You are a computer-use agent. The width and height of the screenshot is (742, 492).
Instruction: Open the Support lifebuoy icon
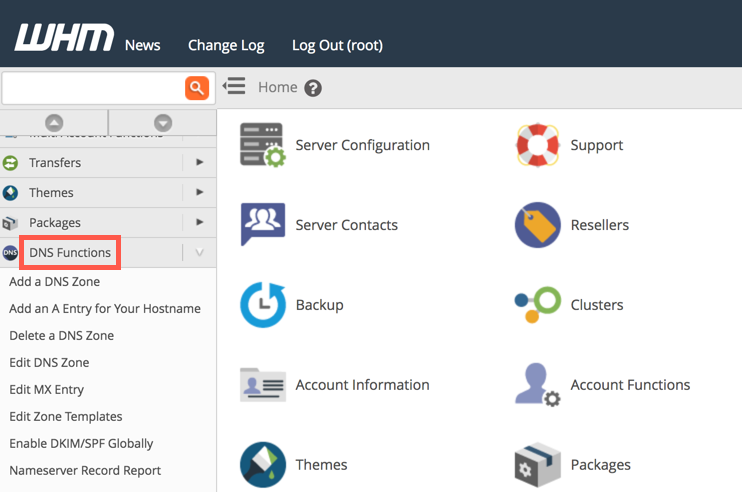(x=537, y=145)
